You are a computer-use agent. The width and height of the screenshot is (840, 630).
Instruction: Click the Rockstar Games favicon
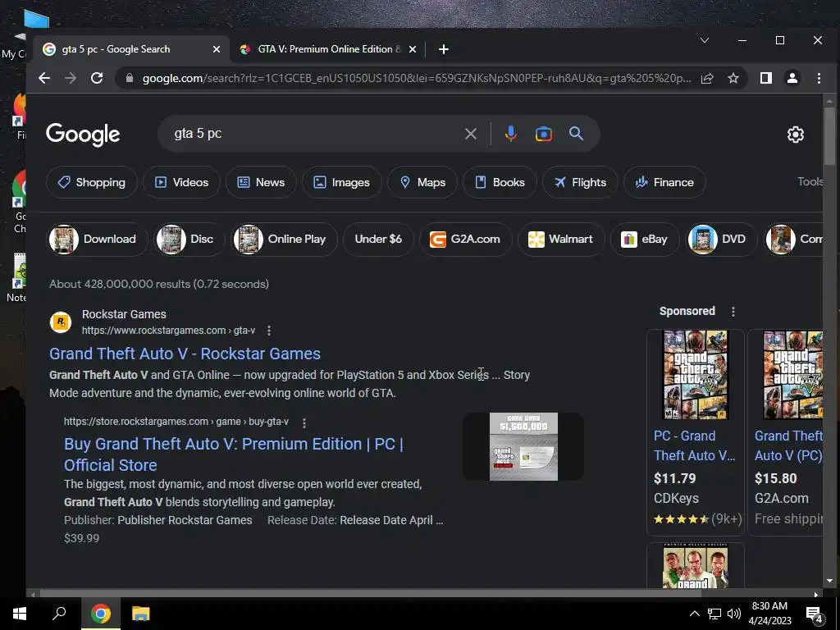(61, 322)
